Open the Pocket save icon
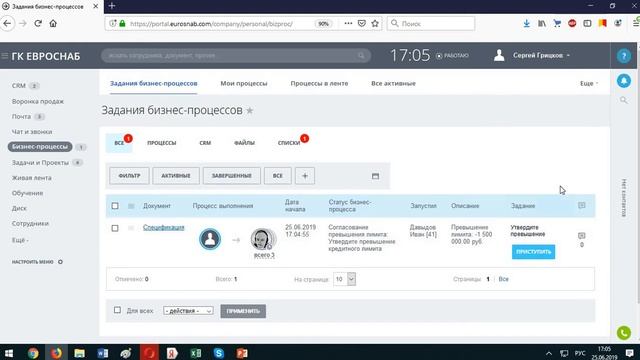This screenshot has width=640, height=360. 362,24
